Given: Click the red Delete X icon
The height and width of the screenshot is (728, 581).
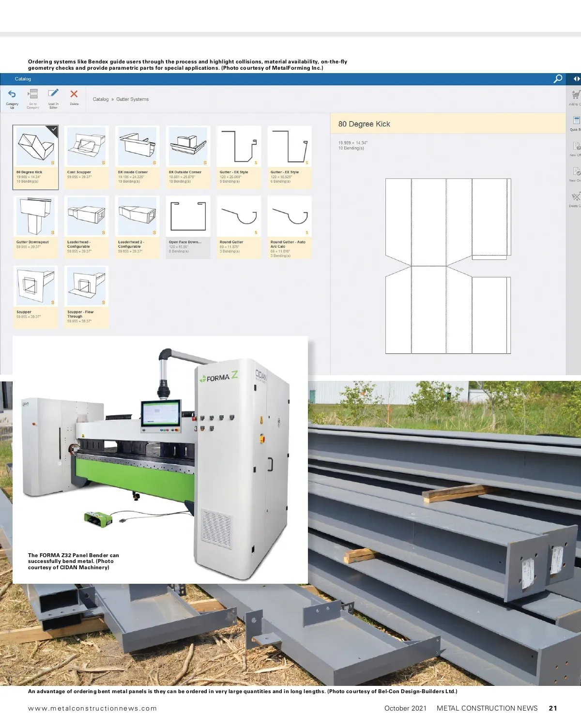Looking at the screenshot, I should click(74, 94).
